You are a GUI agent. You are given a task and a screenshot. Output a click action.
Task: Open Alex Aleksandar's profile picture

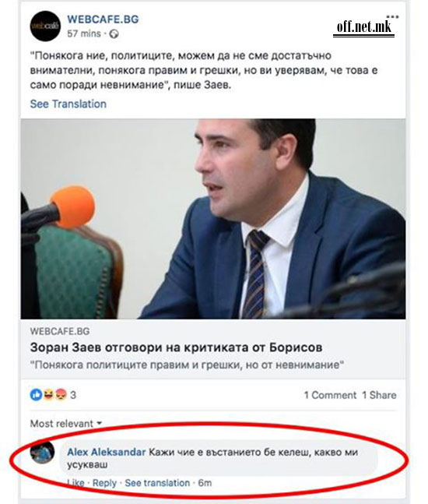point(42,453)
